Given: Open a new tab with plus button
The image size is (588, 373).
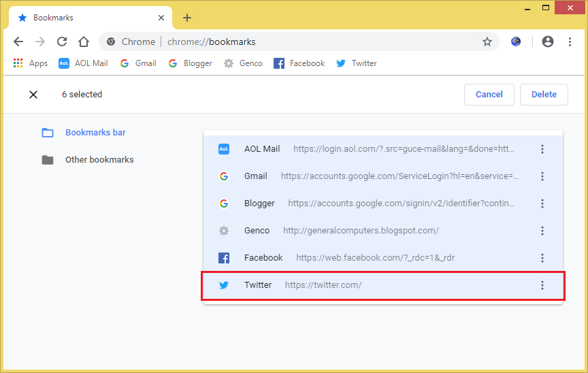Looking at the screenshot, I should coord(186,18).
